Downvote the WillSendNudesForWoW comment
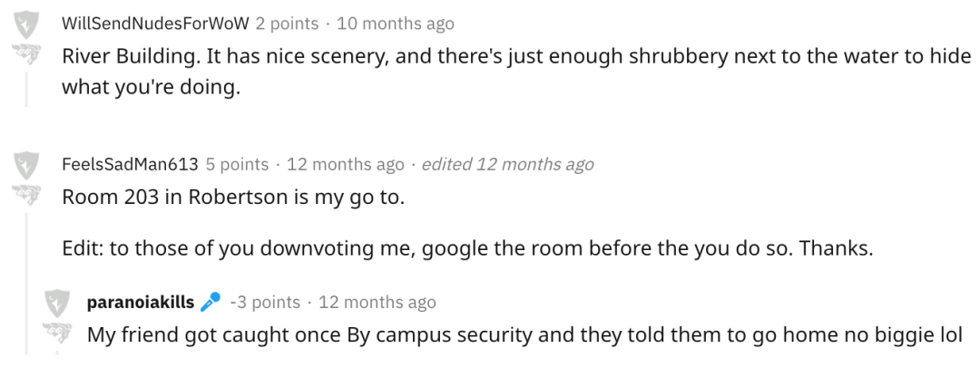Image resolution: width=980 pixels, height=377 pixels. (26, 53)
